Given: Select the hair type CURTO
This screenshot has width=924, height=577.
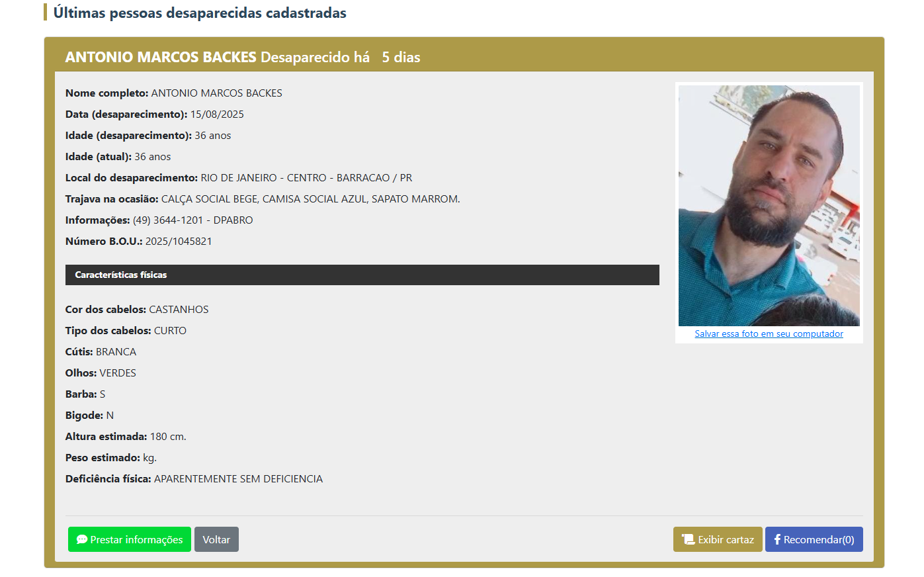Looking at the screenshot, I should point(170,331).
